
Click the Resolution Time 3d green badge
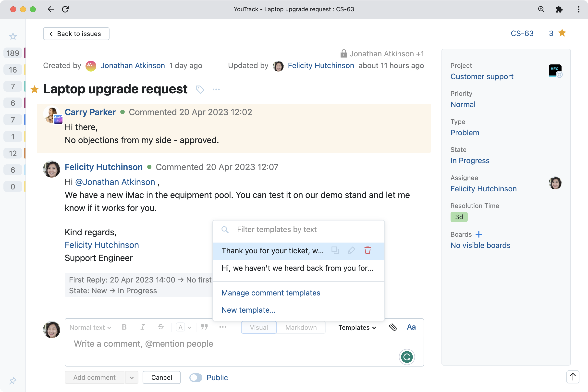[459, 217]
